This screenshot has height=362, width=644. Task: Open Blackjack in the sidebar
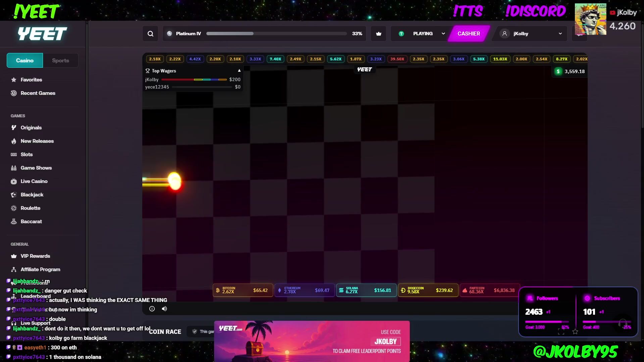(32, 195)
